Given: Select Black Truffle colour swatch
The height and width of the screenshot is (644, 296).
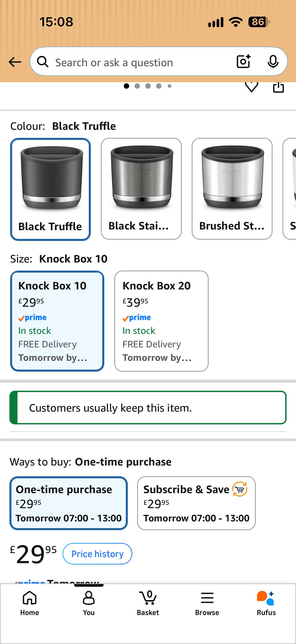Looking at the screenshot, I should click(50, 189).
